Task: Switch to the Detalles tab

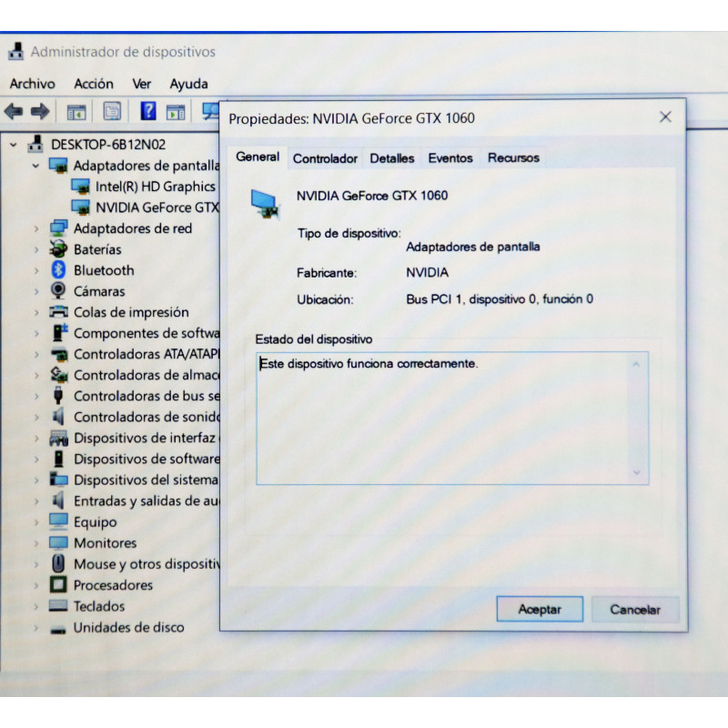Action: pyautogui.click(x=391, y=158)
